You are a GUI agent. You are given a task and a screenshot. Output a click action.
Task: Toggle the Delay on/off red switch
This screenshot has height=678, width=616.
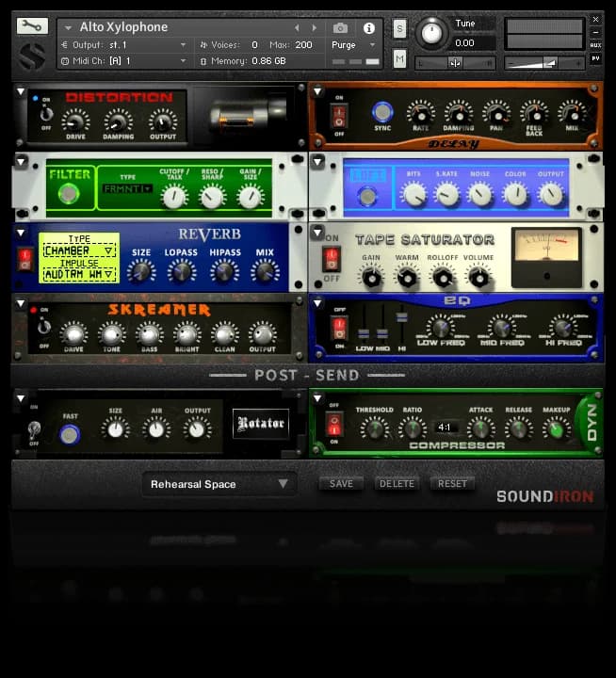click(338, 118)
